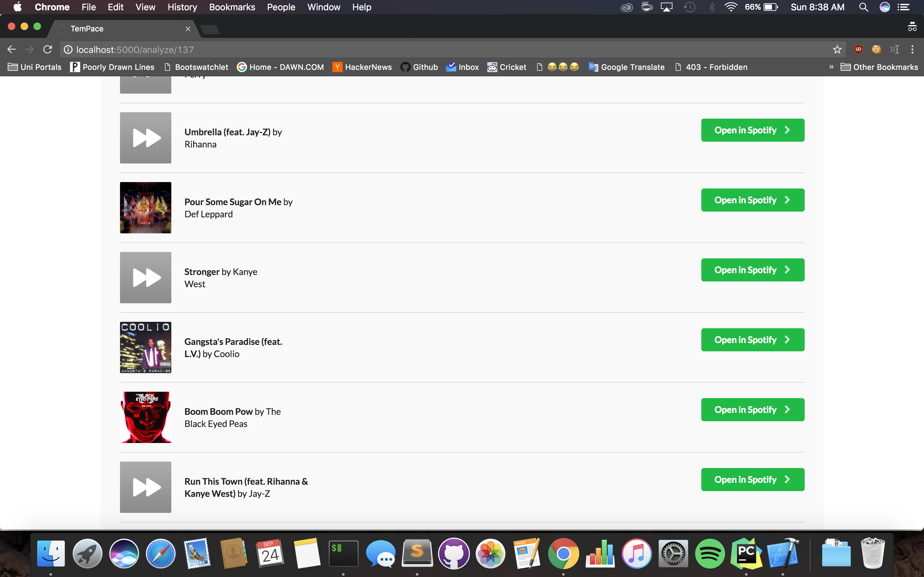Click the cookie extension icon
The width and height of the screenshot is (924, 577).
(x=876, y=50)
